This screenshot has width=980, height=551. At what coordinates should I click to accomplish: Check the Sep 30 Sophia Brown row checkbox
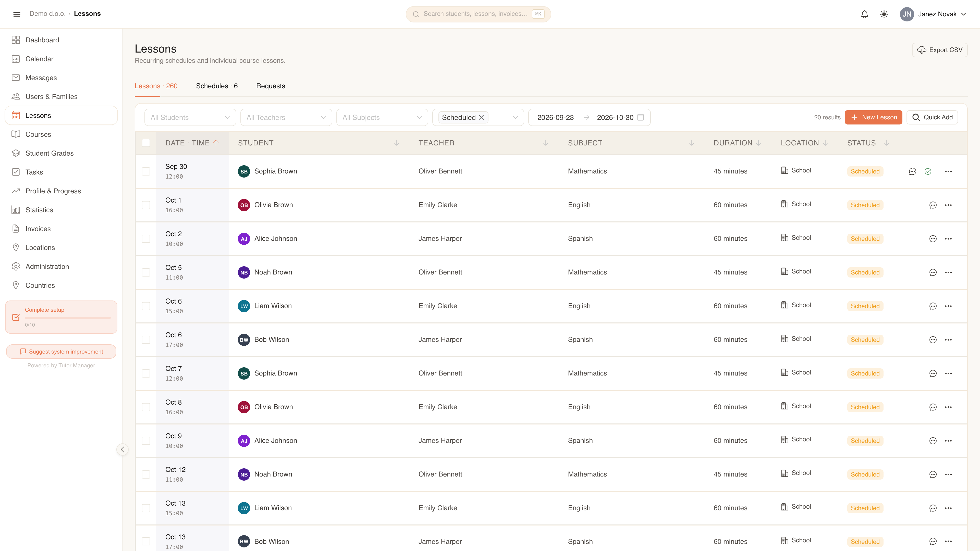pos(146,171)
